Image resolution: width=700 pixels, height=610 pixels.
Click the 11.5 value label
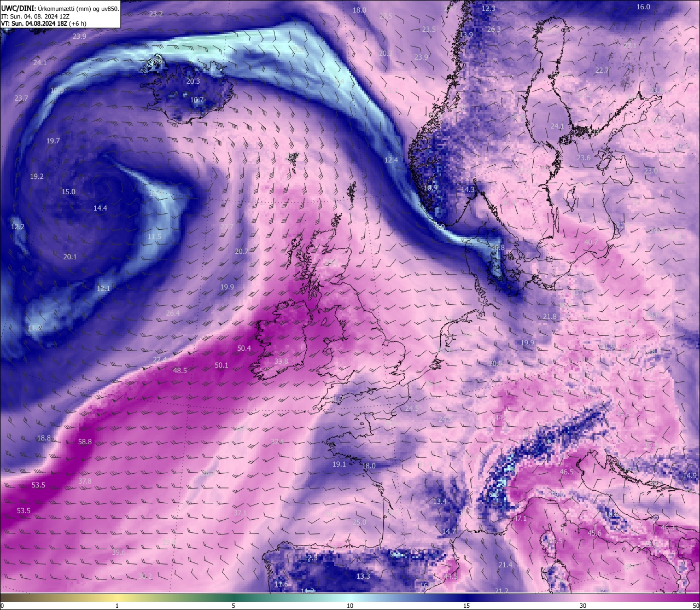(x=154, y=236)
